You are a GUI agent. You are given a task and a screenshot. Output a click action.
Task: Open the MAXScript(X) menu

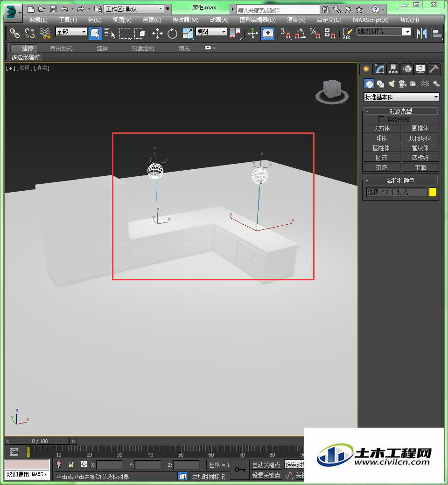click(x=371, y=20)
